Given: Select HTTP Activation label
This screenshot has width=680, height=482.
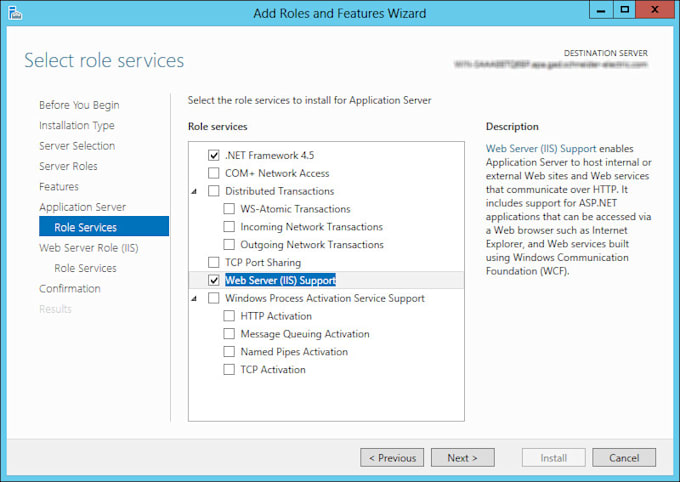Looking at the screenshot, I should (x=276, y=316).
